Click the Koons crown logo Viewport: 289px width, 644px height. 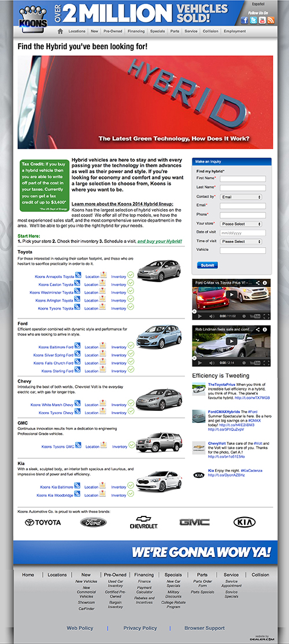[33, 18]
